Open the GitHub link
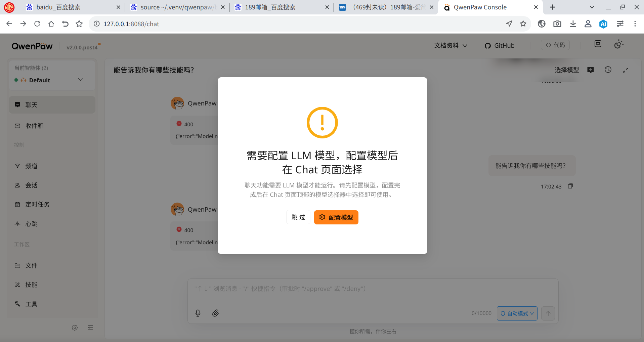The image size is (644, 342). coord(500,45)
